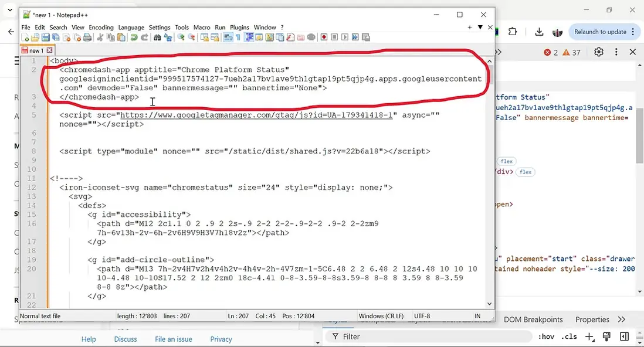Image resolution: width=644 pixels, height=347 pixels.
Task: Toggle the flex badge beside div
Action: 526,172
